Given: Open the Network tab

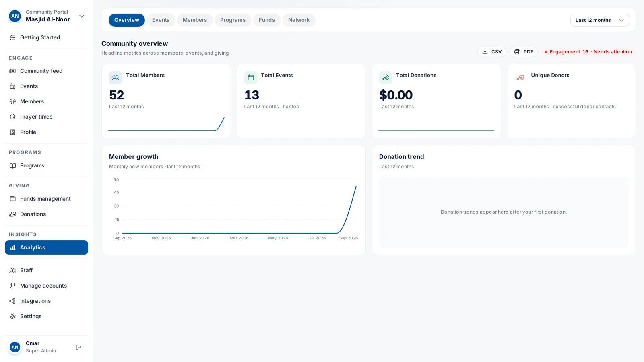Looking at the screenshot, I should [x=299, y=20].
